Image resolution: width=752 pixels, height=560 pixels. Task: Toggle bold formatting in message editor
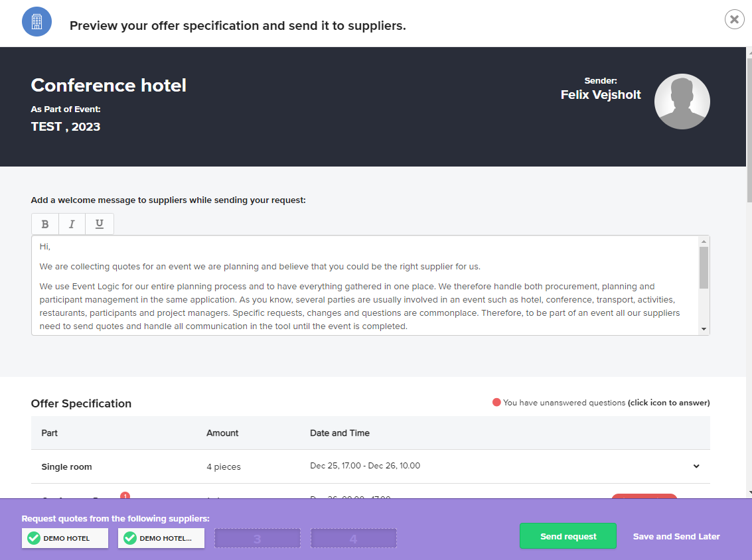click(x=45, y=224)
